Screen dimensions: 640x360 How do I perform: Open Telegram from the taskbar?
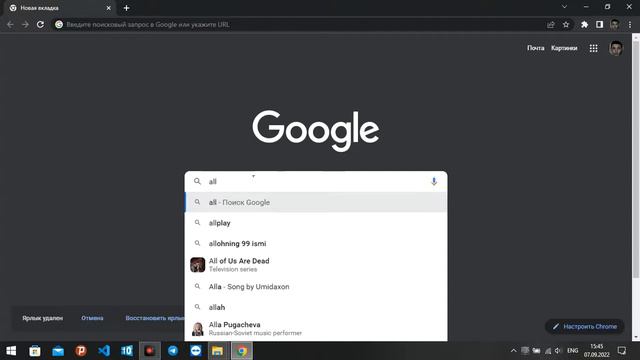click(173, 351)
